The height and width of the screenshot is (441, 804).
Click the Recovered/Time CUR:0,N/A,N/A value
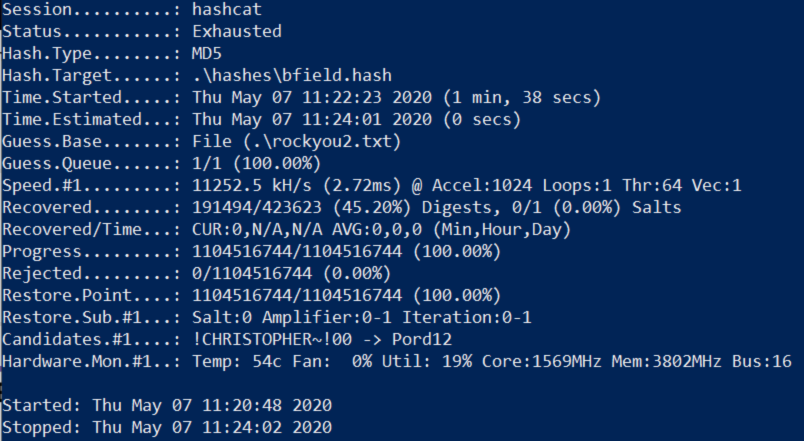click(x=257, y=230)
